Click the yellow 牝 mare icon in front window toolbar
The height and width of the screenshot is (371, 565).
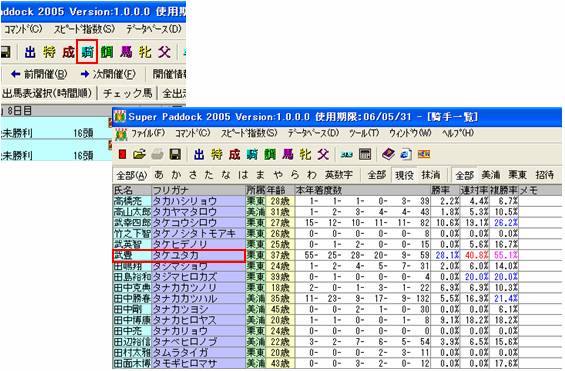[x=305, y=155]
